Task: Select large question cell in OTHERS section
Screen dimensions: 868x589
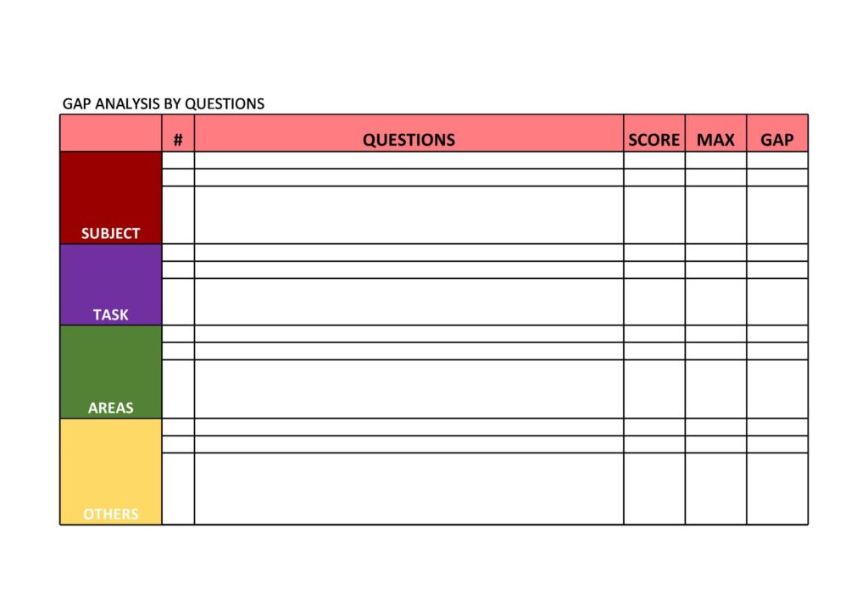Action: tap(409, 489)
